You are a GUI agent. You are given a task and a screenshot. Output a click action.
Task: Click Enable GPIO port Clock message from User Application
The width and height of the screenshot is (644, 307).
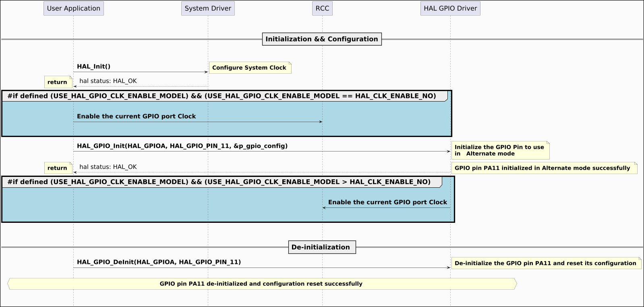[136, 116]
